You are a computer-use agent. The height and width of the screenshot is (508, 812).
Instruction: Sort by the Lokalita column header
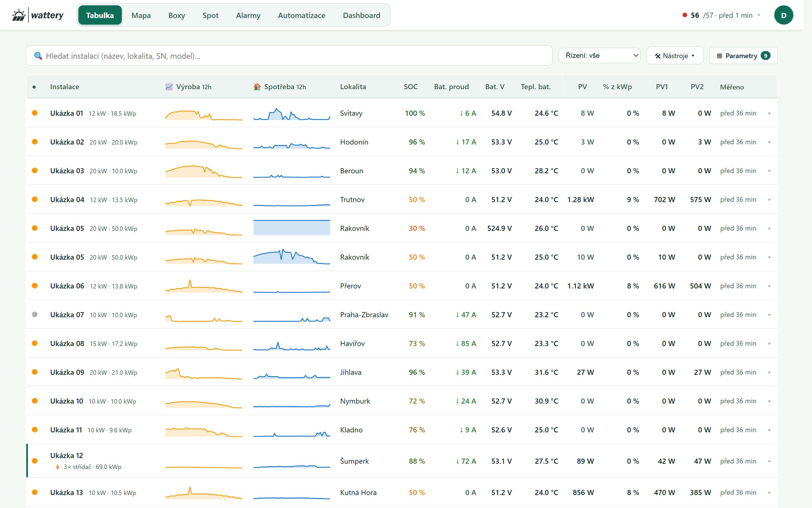353,87
